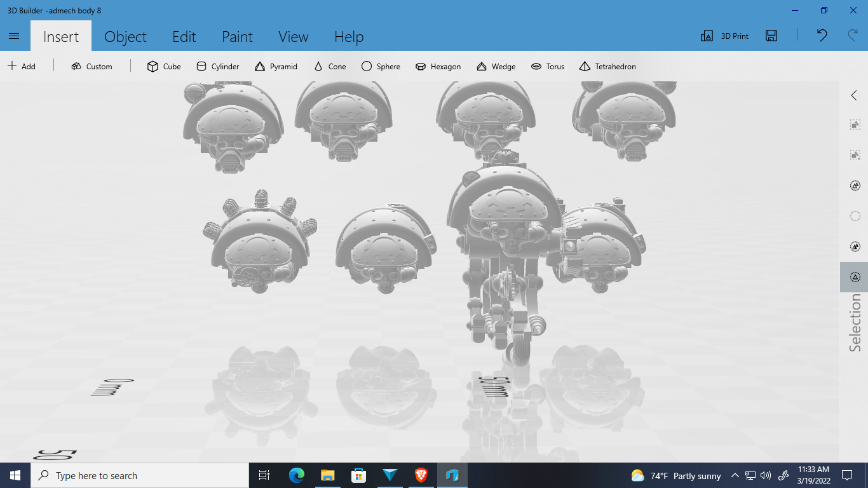
Task: Insert a Wedge shape
Action: click(496, 66)
